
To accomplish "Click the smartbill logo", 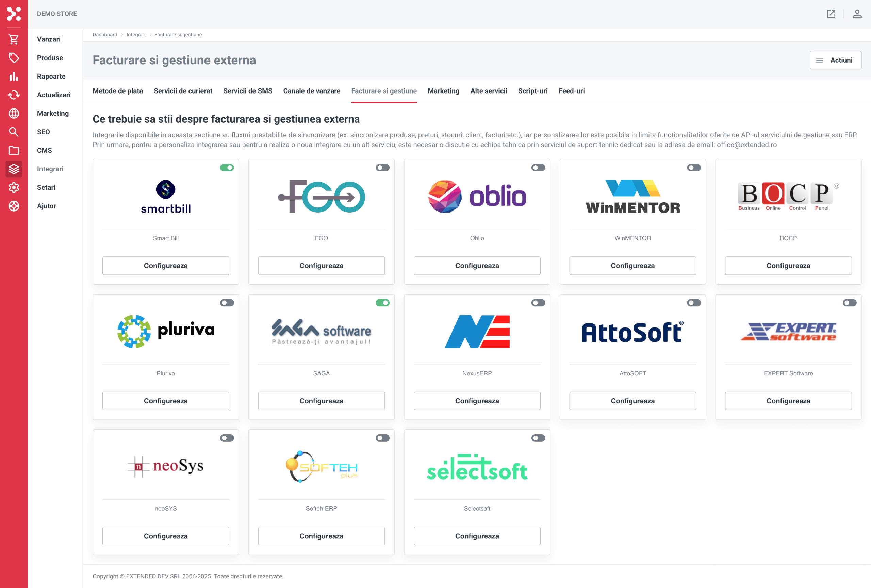I will (x=166, y=197).
